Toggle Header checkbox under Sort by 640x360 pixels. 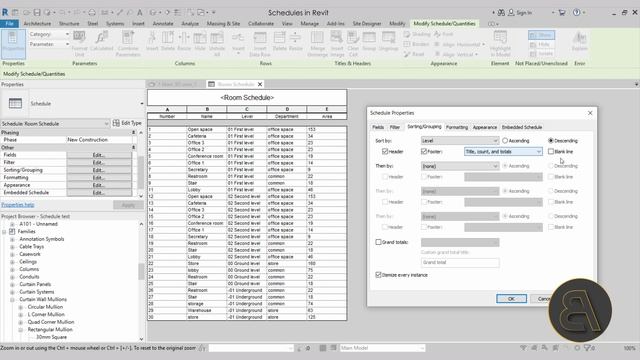385,151
